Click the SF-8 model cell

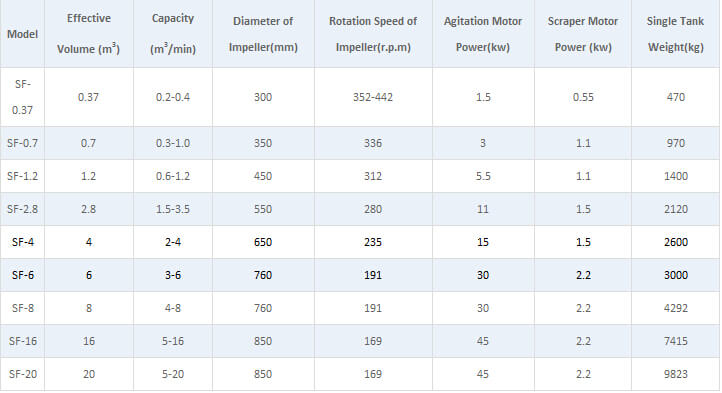23,308
